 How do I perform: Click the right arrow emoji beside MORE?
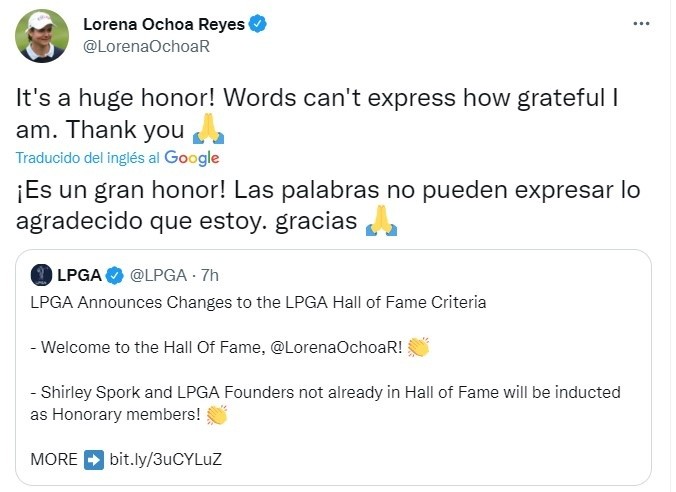pos(93,459)
